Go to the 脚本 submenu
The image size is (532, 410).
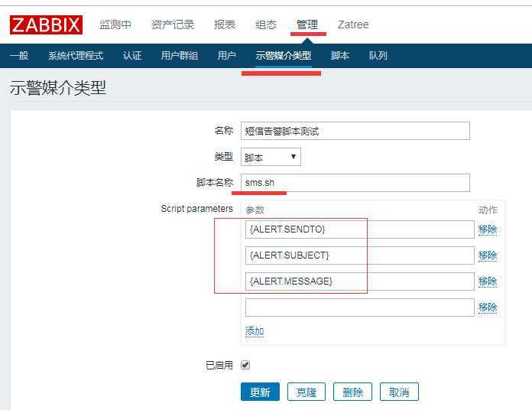340,55
